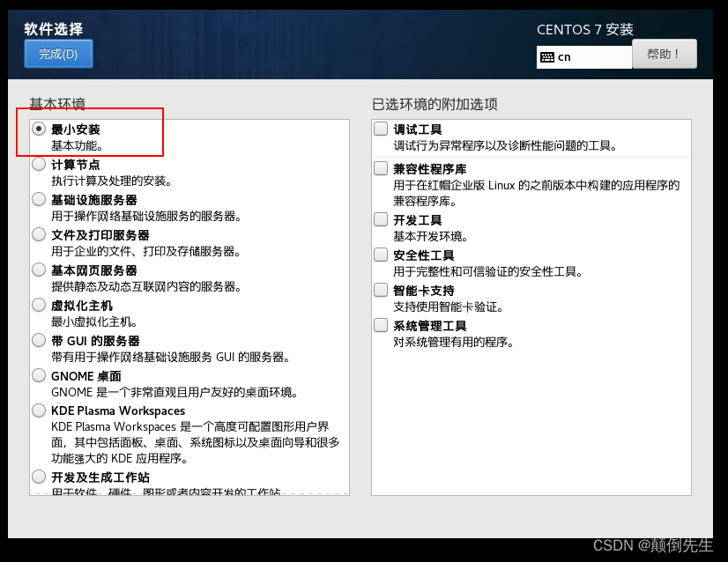Click text 调试行为异常程序以及诊断性能问题的工具。
This screenshot has height=562, width=728.
click(x=505, y=145)
